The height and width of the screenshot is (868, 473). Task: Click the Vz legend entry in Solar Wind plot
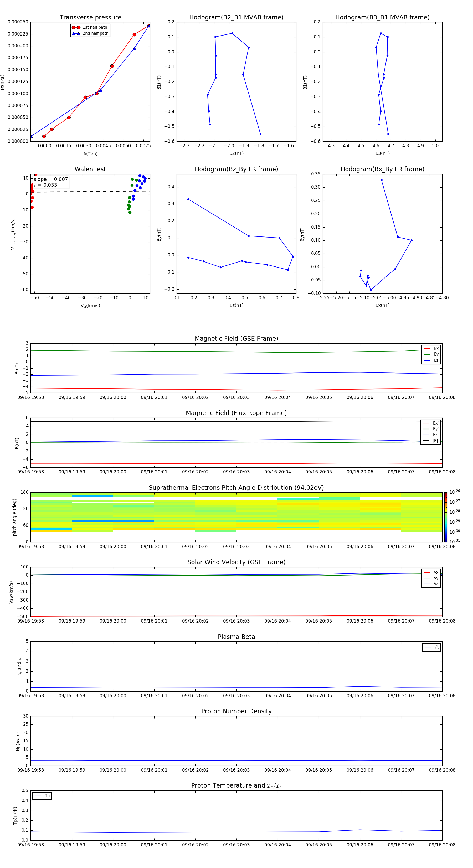pyautogui.click(x=431, y=584)
